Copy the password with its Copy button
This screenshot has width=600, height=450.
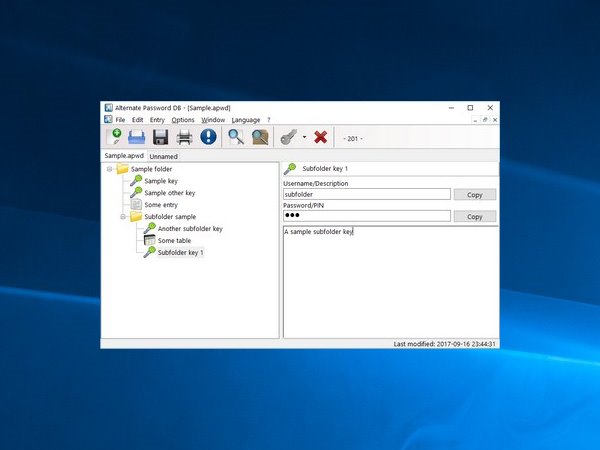475,217
